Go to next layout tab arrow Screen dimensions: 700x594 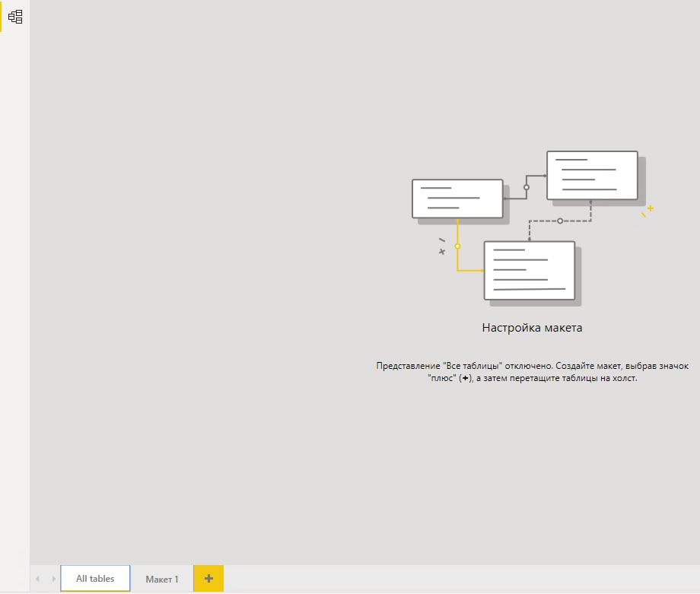53,579
